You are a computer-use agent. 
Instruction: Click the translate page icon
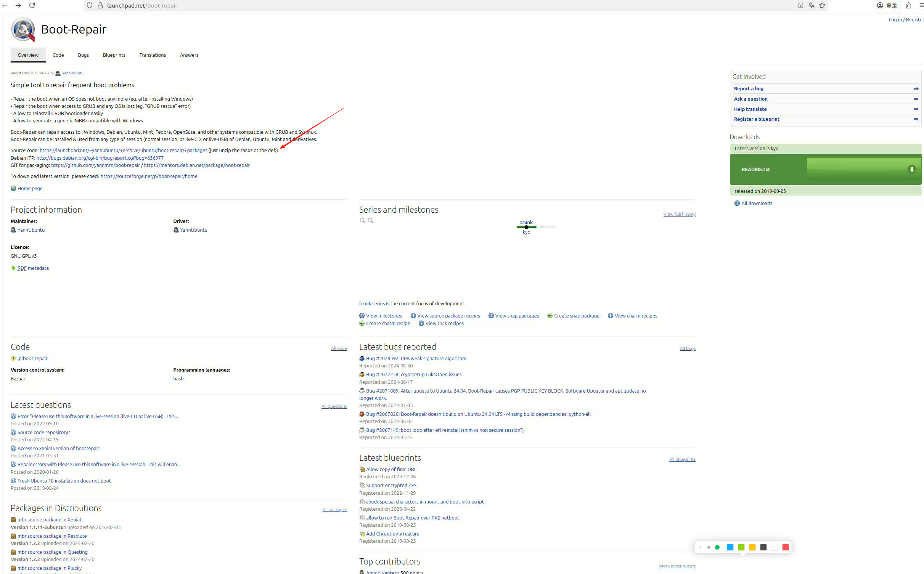[x=811, y=5]
